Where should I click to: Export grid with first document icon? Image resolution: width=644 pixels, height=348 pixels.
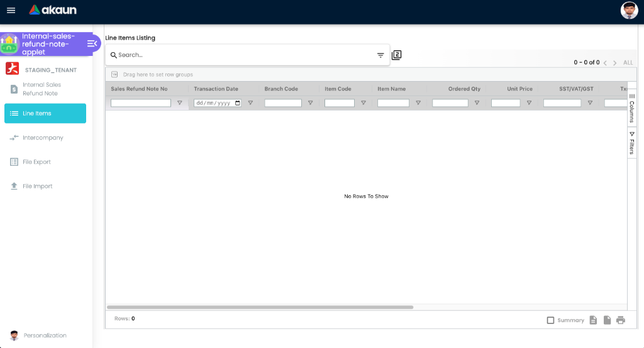[x=593, y=320]
